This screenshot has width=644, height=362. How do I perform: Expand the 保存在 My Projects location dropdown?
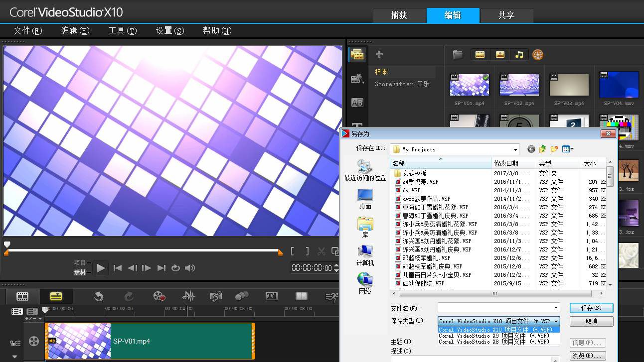[x=516, y=149]
